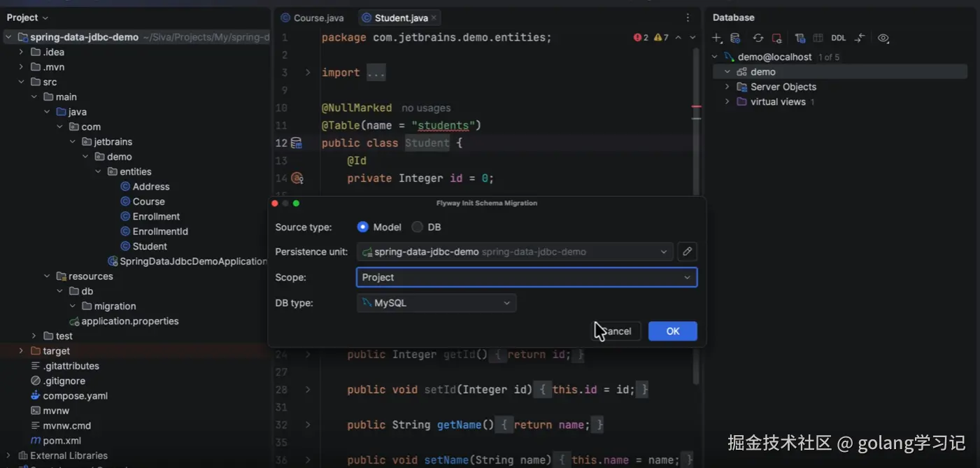
Task: Jump to previous highlighted problem arrow
Action: coord(678,38)
